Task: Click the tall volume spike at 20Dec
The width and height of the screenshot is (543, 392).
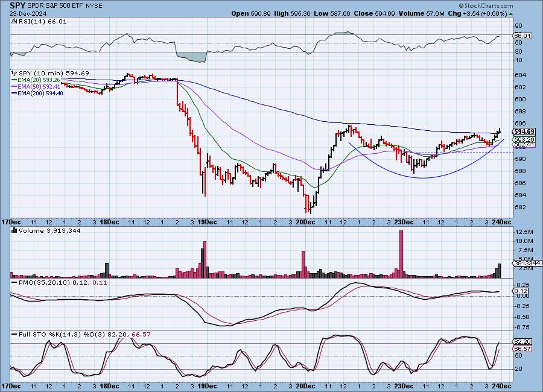Action: pos(303,265)
